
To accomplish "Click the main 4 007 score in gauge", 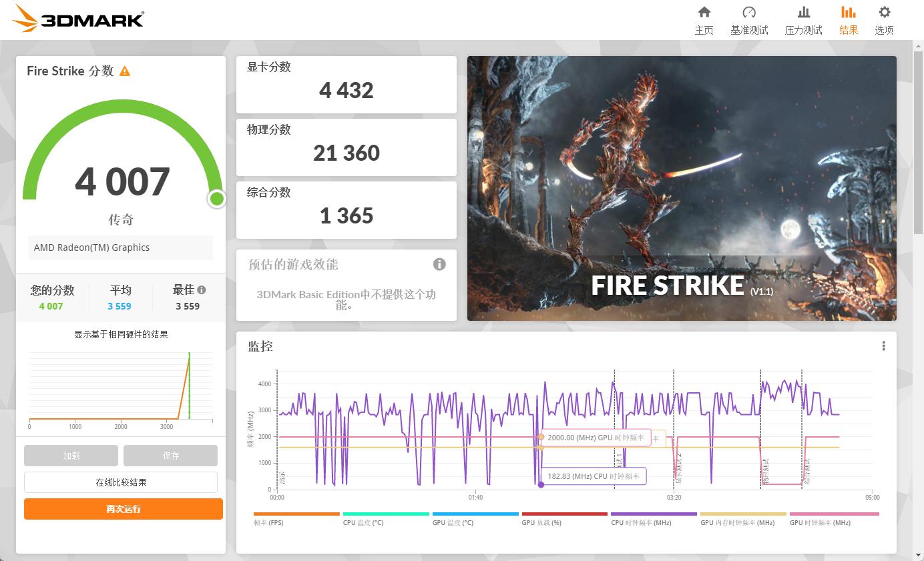I will point(122,182).
